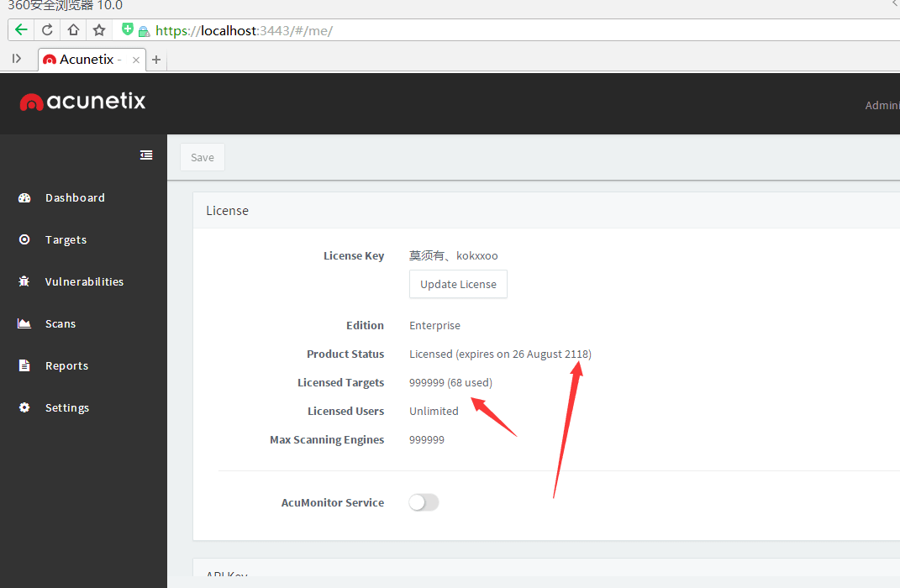This screenshot has height=588, width=900.
Task: Toggle browser sidebar panel icon
Action: coord(17,59)
